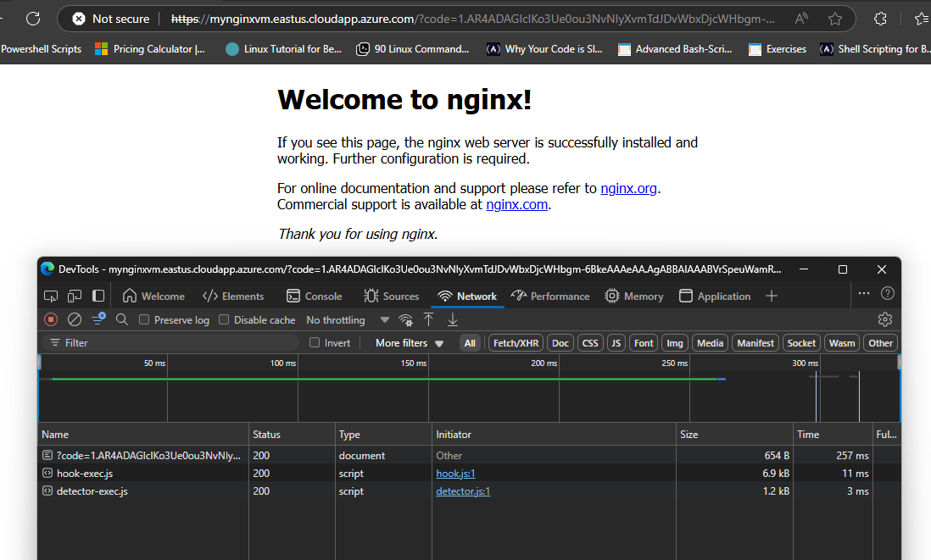
Task: Open the nginx.com link
Action: coord(516,205)
